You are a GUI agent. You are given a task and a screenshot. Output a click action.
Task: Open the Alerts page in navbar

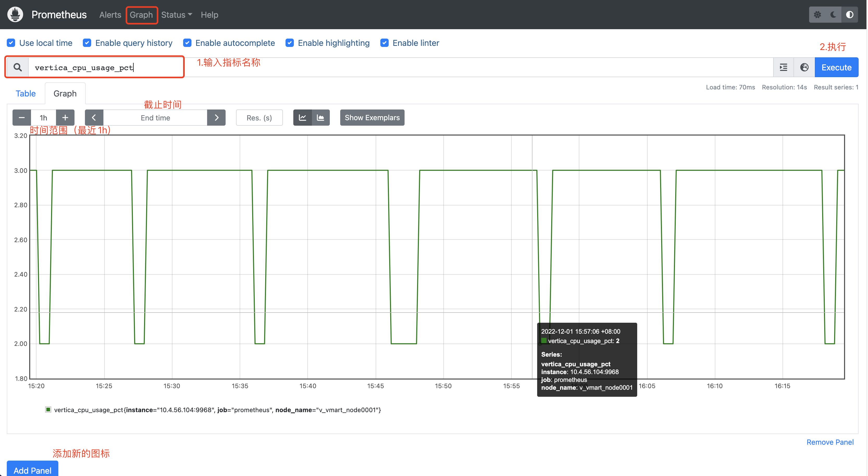click(x=110, y=15)
